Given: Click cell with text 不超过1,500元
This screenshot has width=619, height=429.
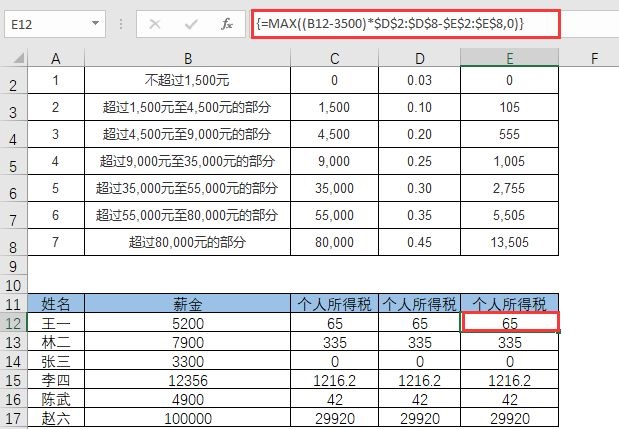Looking at the screenshot, I should click(188, 81).
